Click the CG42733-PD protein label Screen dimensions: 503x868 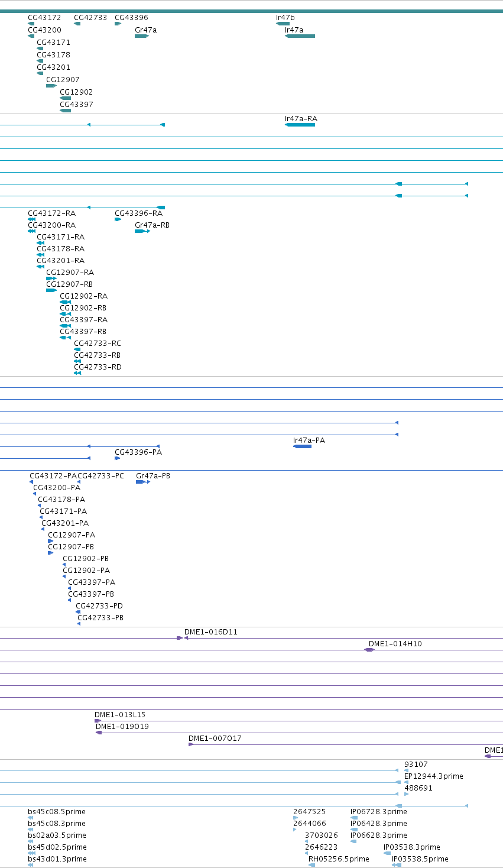click(99, 606)
